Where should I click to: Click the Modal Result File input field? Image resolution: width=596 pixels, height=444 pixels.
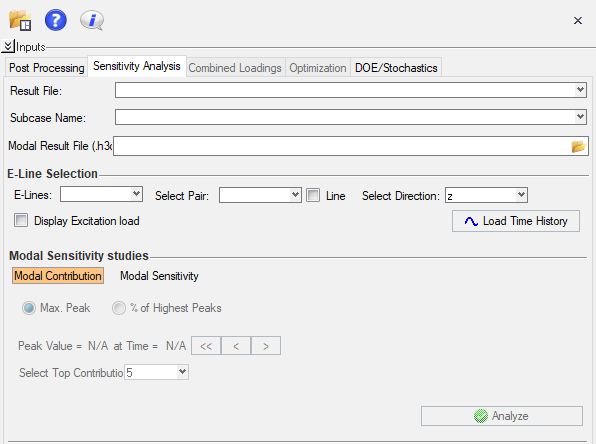pyautogui.click(x=342, y=146)
